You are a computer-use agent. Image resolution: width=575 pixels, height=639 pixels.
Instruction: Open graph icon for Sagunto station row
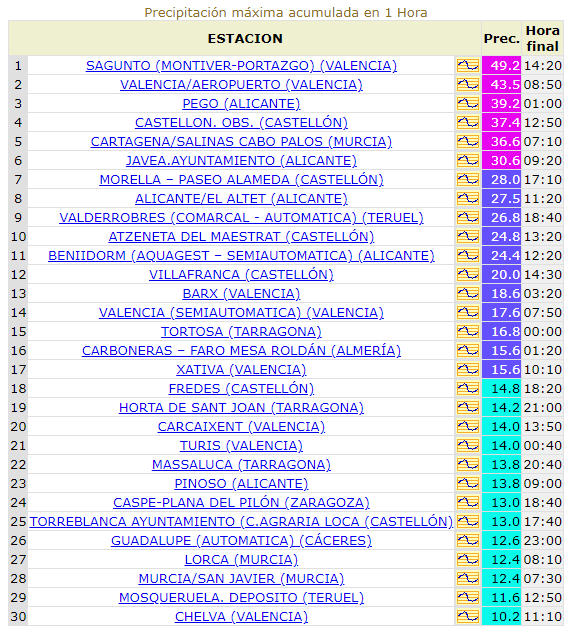pyautogui.click(x=467, y=66)
